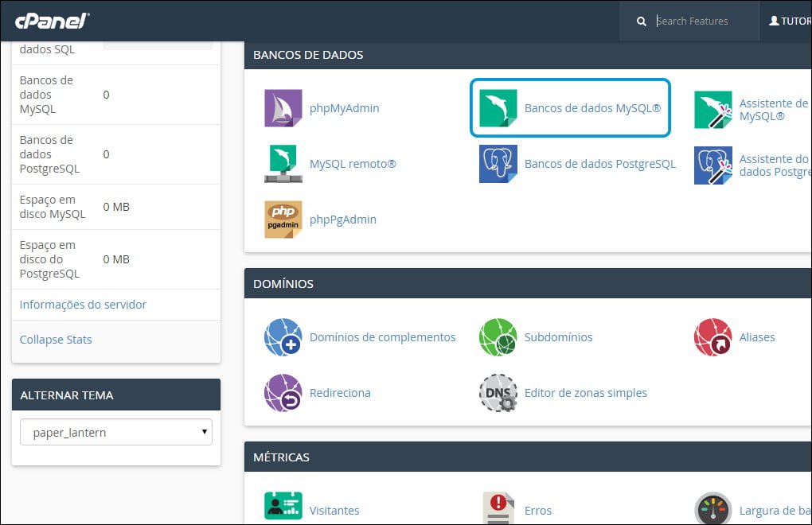The width and height of the screenshot is (812, 525).
Task: Click the Domínios de complementos globe icon
Action: point(283,337)
